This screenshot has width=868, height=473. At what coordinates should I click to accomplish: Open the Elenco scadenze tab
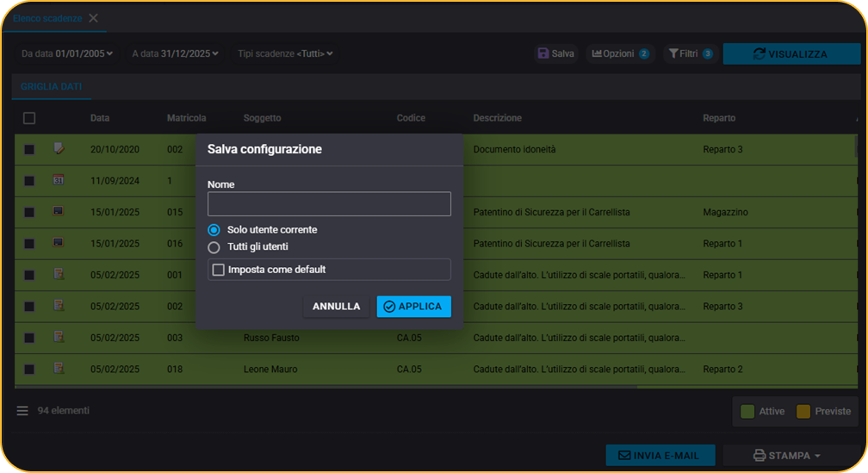click(x=47, y=18)
